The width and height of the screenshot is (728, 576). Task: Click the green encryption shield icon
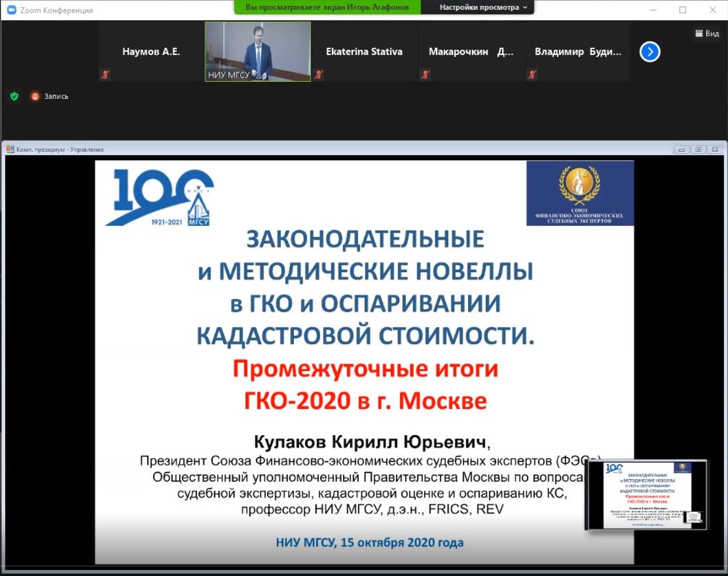(15, 96)
